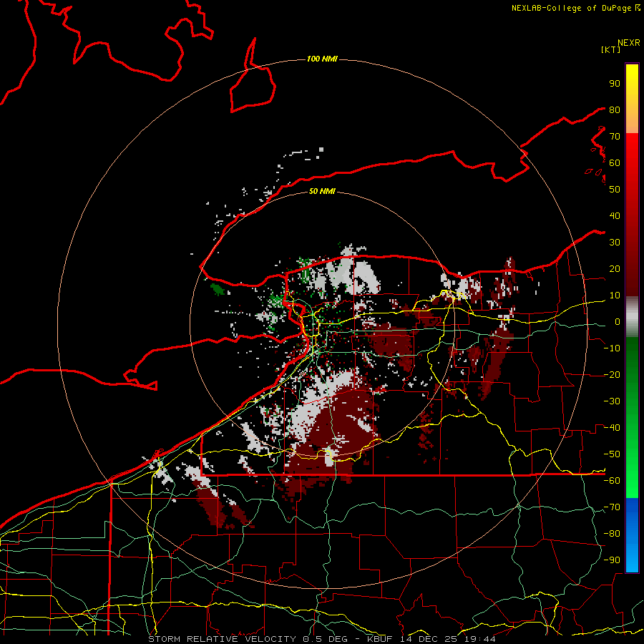Click the -10 value on velocity scale
Image resolution: width=644 pixels, height=644 pixels.
click(x=612, y=348)
